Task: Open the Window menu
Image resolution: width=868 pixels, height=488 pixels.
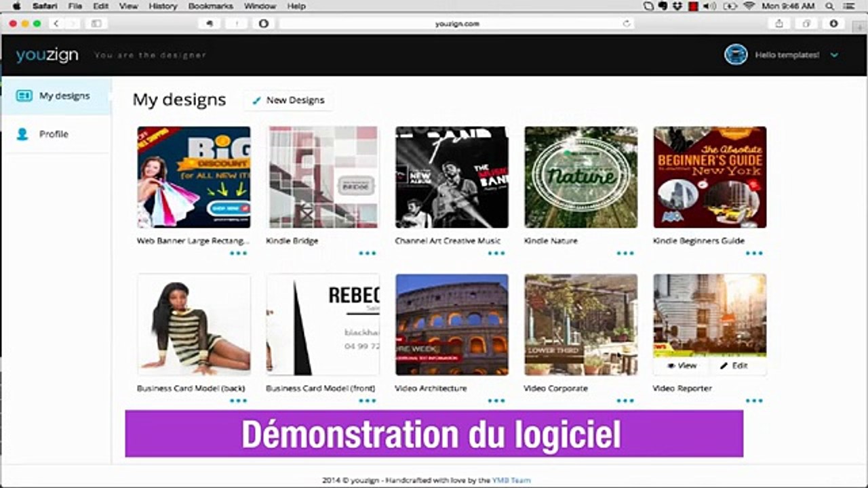Action: (x=260, y=6)
